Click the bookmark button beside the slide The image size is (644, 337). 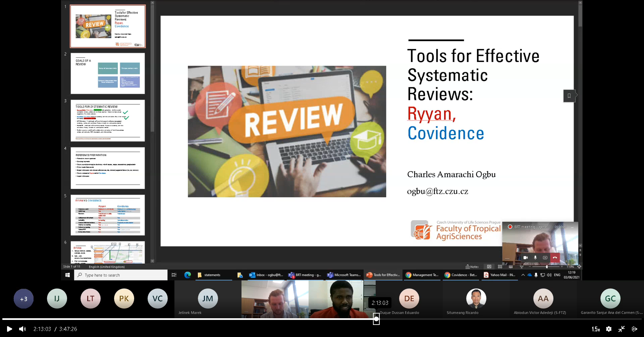(569, 96)
